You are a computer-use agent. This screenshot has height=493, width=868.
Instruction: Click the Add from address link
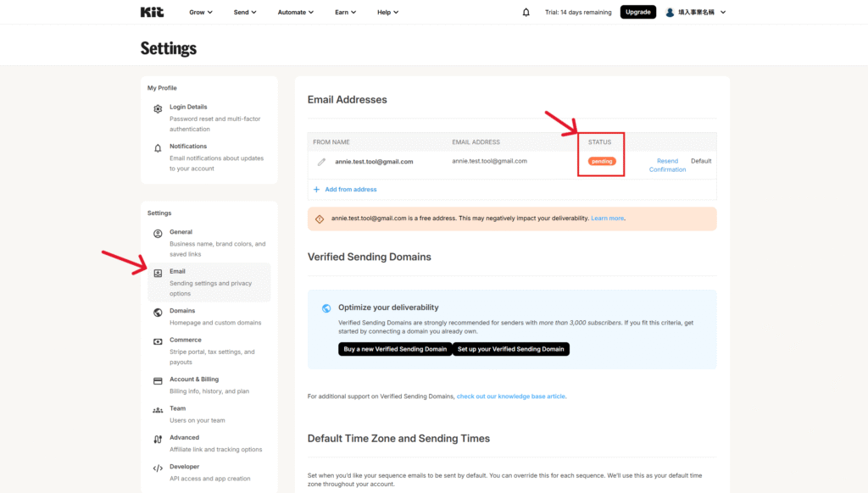coord(350,190)
